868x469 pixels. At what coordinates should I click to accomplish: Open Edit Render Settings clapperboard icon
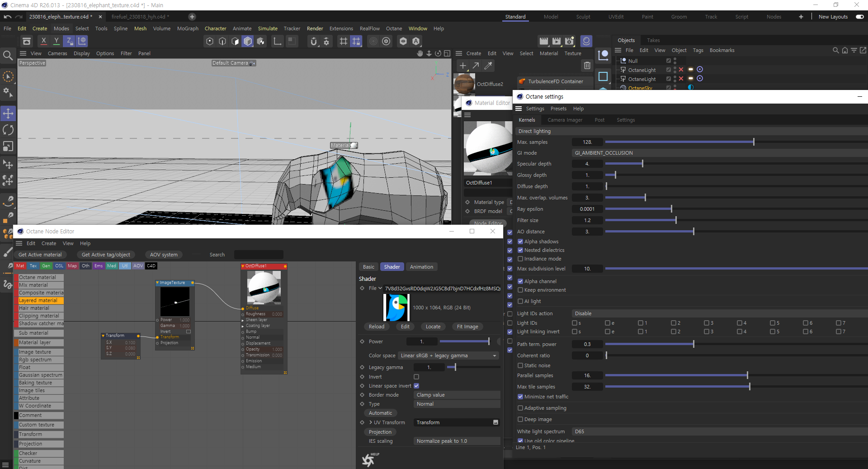point(569,41)
